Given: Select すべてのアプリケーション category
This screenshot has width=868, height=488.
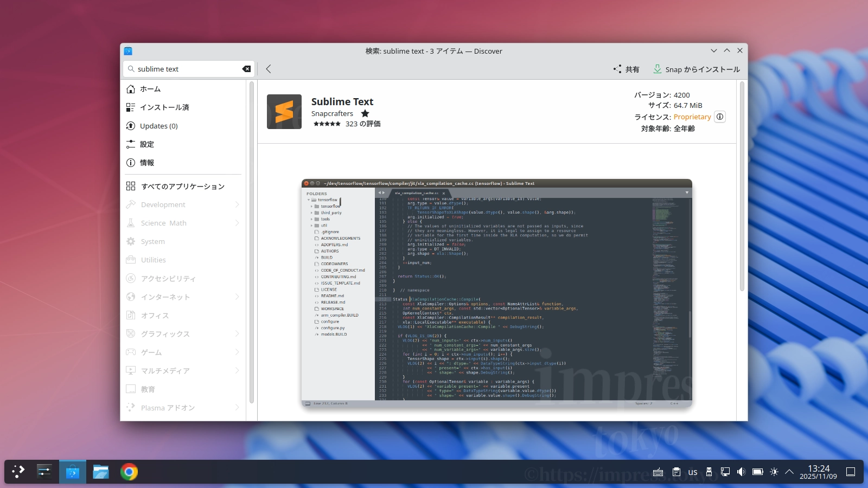Looking at the screenshot, I should click(x=183, y=186).
